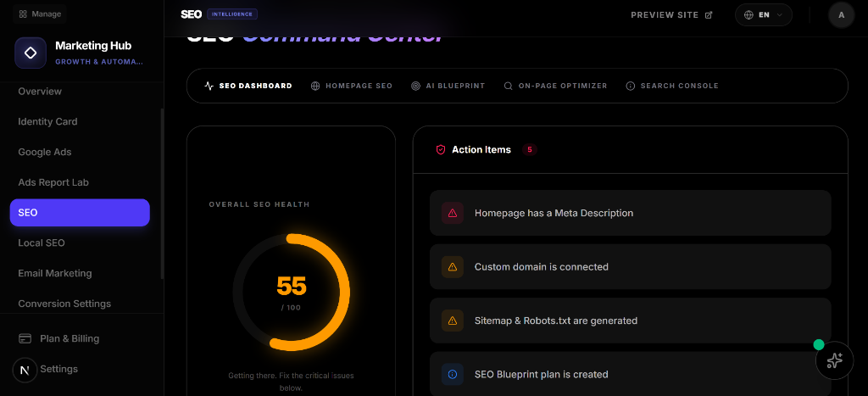Click the Search Console info icon
This screenshot has width=868, height=396.
pos(630,86)
